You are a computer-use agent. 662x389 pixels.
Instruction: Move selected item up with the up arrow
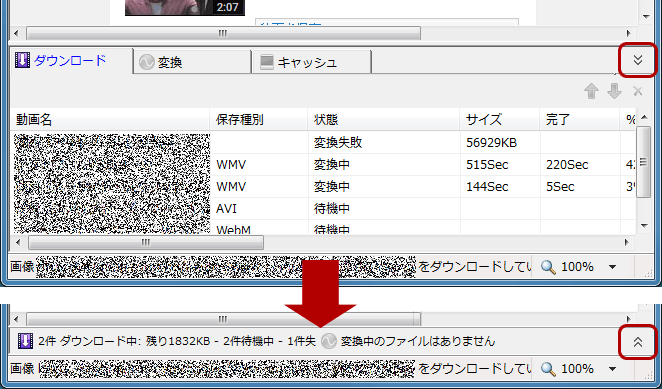(591, 91)
